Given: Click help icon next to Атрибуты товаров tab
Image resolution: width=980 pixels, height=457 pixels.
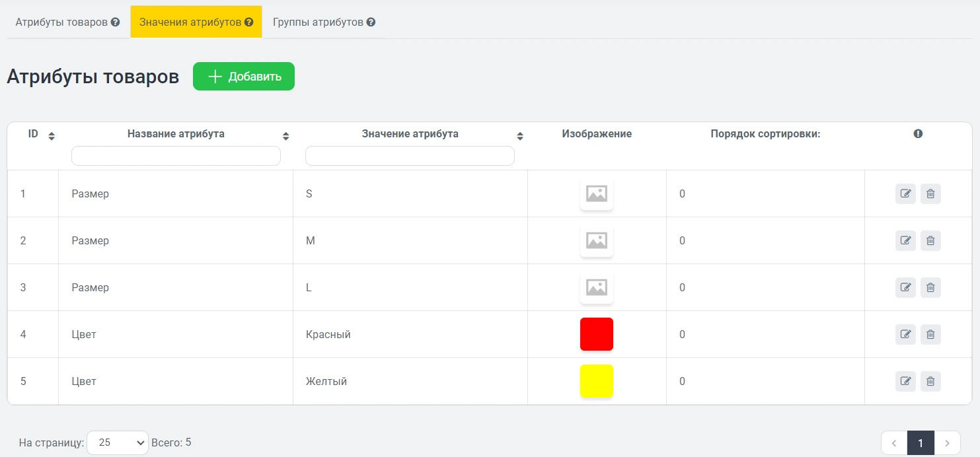Looking at the screenshot, I should point(116,22).
